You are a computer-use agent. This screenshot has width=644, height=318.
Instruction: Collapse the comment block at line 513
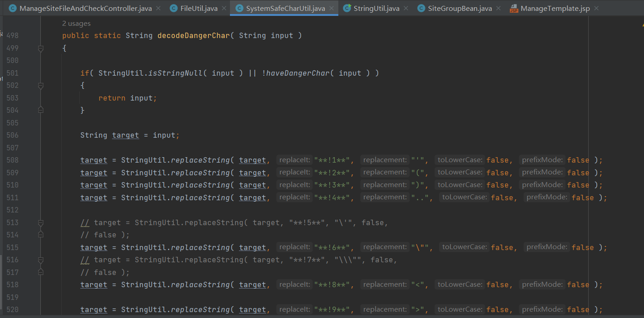point(41,223)
